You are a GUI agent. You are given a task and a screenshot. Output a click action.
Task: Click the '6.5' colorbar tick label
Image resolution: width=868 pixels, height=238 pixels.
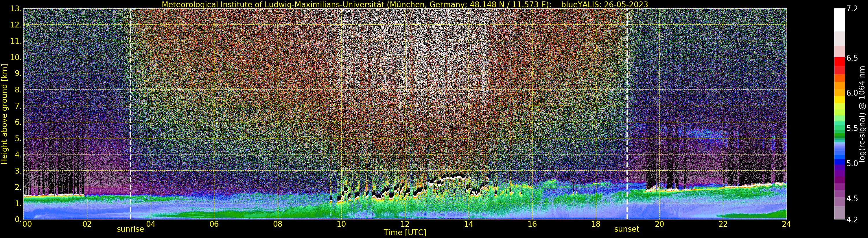[x=852, y=58]
